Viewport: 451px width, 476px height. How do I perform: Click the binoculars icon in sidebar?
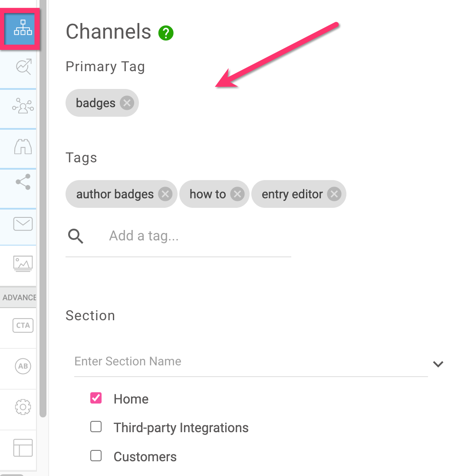(x=23, y=147)
